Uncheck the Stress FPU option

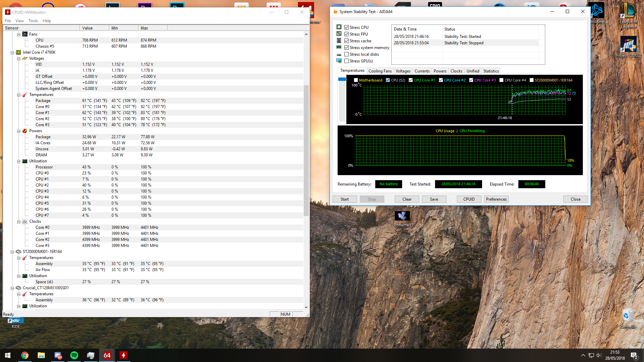click(346, 34)
